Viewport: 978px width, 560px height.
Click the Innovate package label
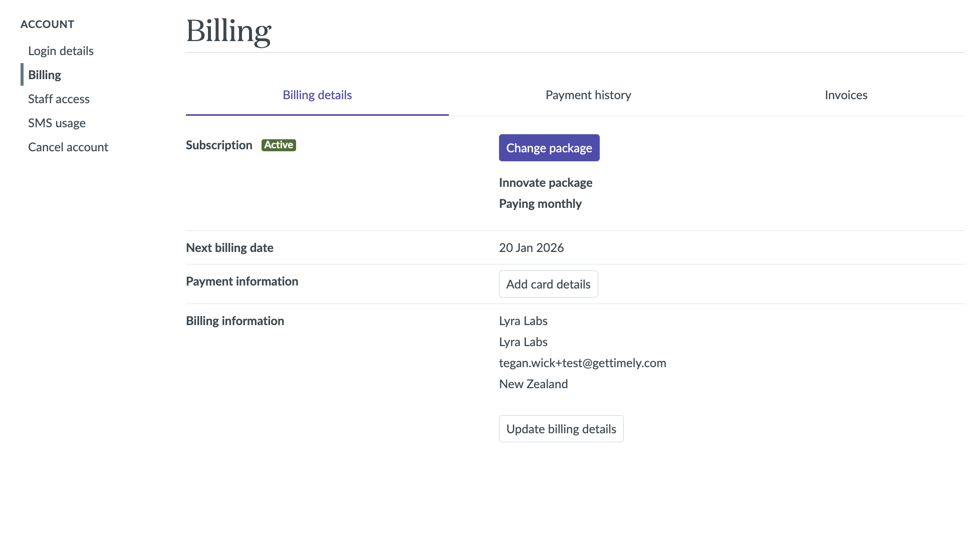click(x=546, y=183)
